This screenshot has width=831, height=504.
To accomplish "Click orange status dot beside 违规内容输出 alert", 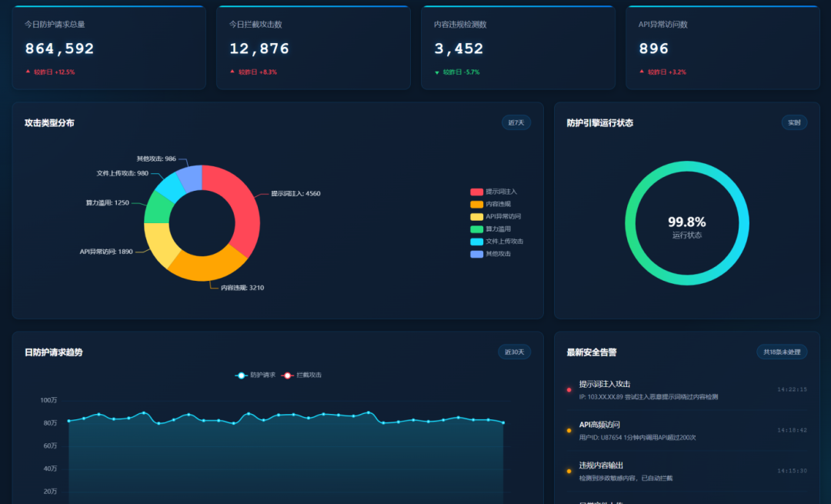I will tap(569, 471).
